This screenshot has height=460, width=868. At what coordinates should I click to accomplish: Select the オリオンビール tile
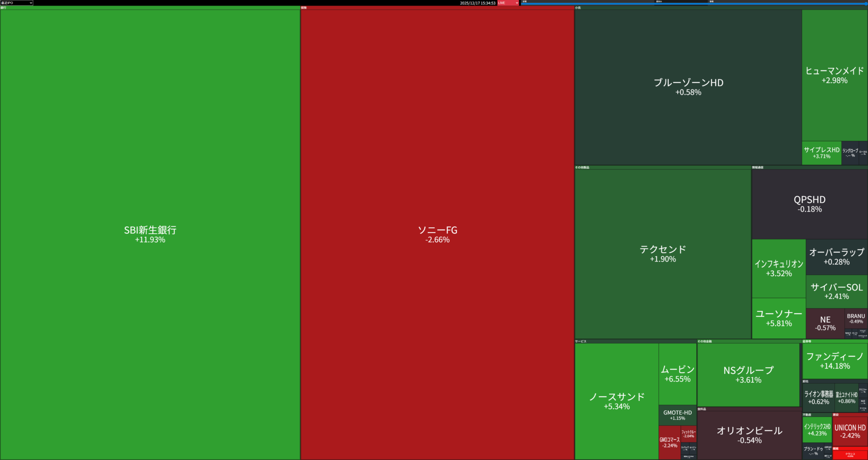[749, 435]
